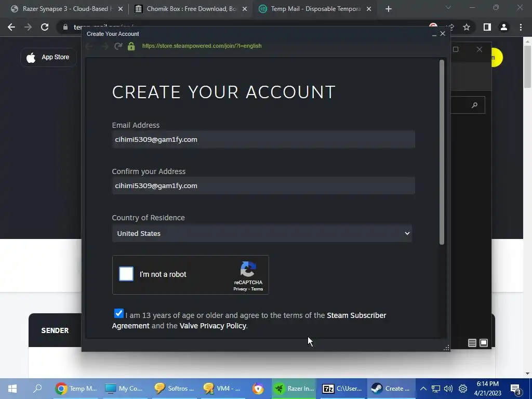
Task: Click the SENDER column header
Action: point(55,330)
